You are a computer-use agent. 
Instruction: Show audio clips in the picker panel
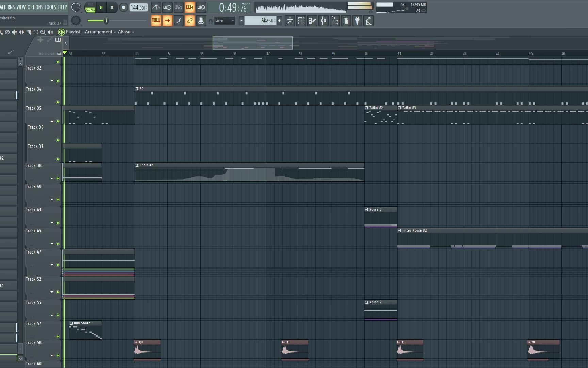pos(40,40)
